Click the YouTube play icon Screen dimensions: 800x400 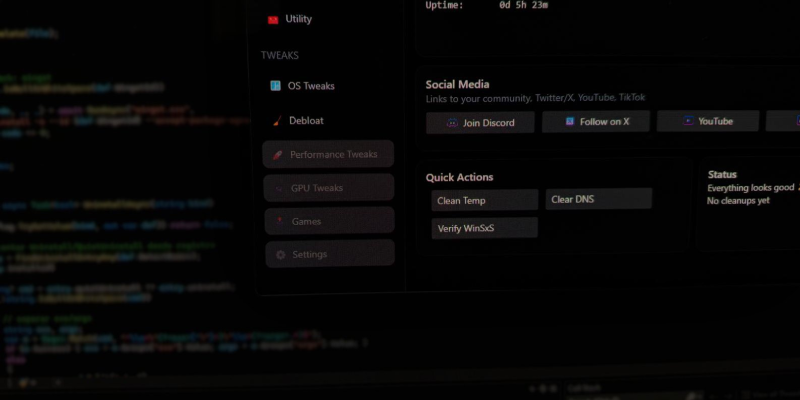(688, 121)
